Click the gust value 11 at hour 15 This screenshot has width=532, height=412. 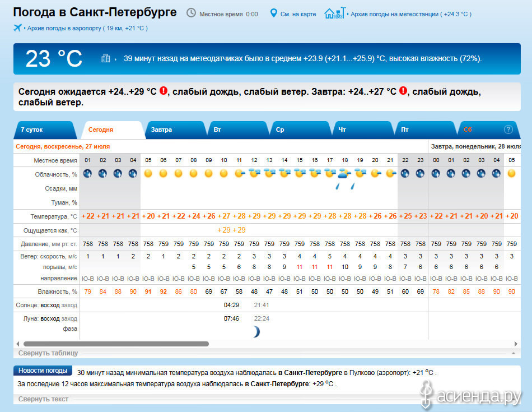(299, 267)
